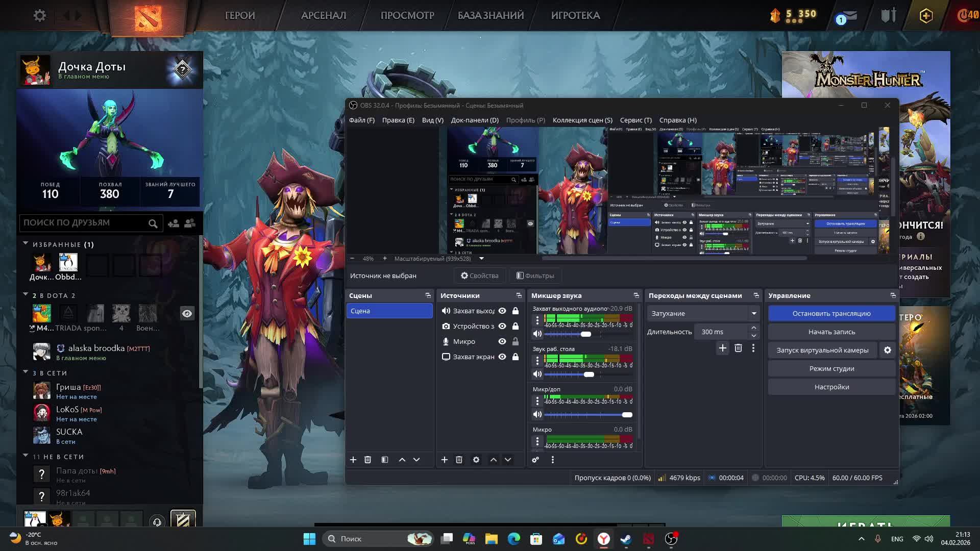Click the Начать запись button
Image resolution: width=980 pixels, height=551 pixels.
point(831,332)
